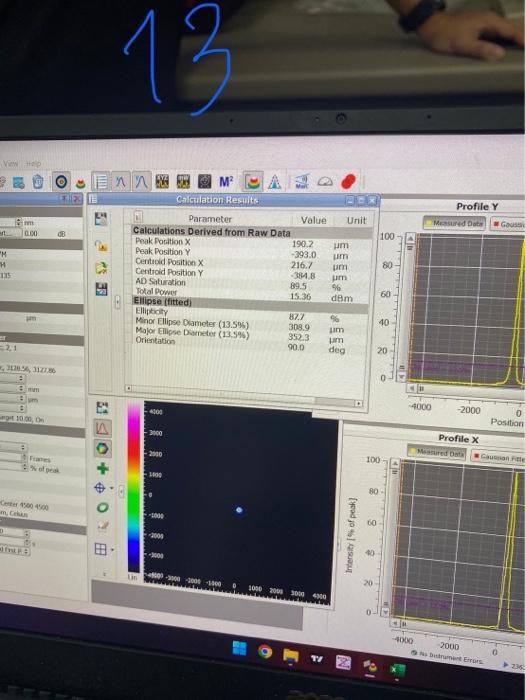Toggle Gaussian Fit legend in Profile X

499,457
